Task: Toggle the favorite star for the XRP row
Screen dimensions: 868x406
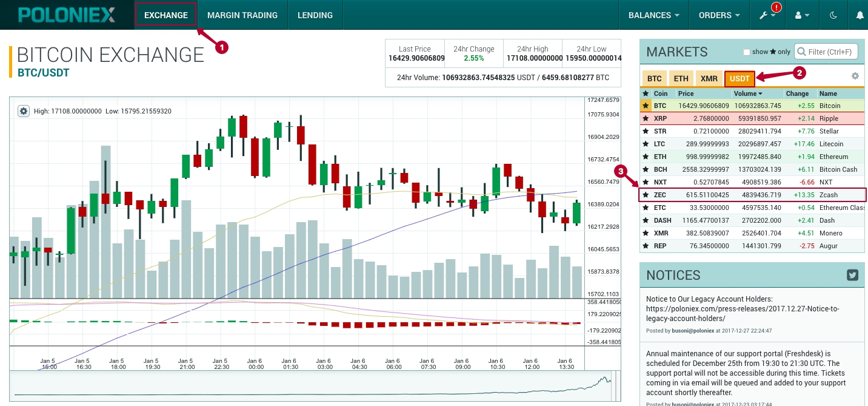Action: 646,118
